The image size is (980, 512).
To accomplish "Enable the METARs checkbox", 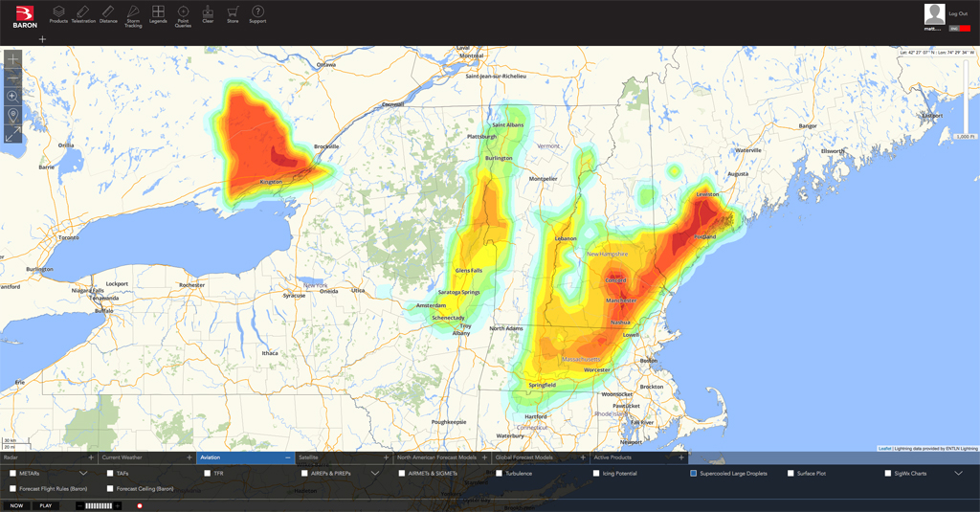I will tap(12, 473).
